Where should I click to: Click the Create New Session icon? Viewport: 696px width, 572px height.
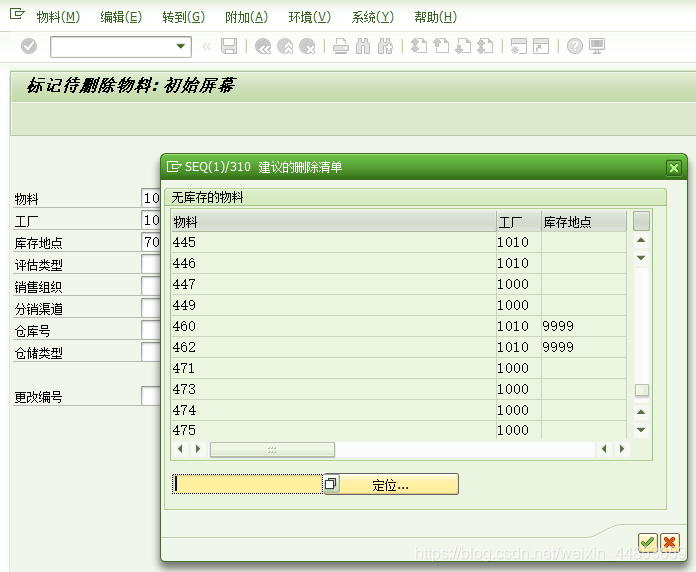(x=519, y=46)
